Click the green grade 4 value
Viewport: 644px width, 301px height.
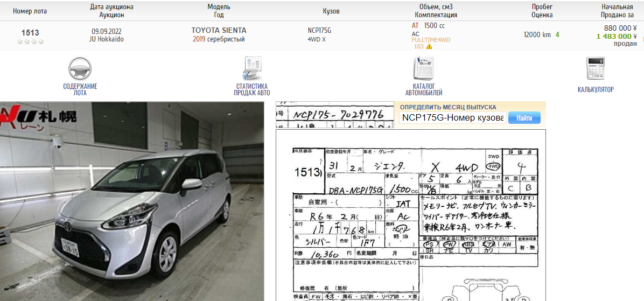[557, 35]
